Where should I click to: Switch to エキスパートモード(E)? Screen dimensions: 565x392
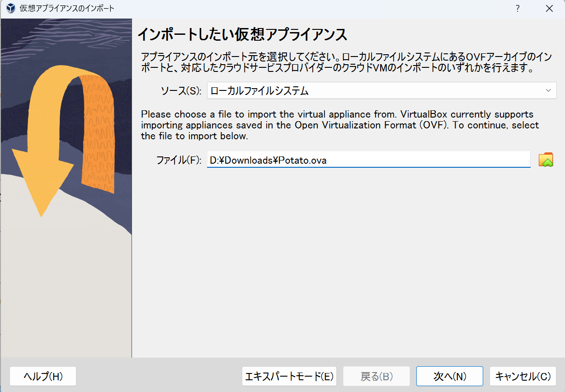pos(289,376)
